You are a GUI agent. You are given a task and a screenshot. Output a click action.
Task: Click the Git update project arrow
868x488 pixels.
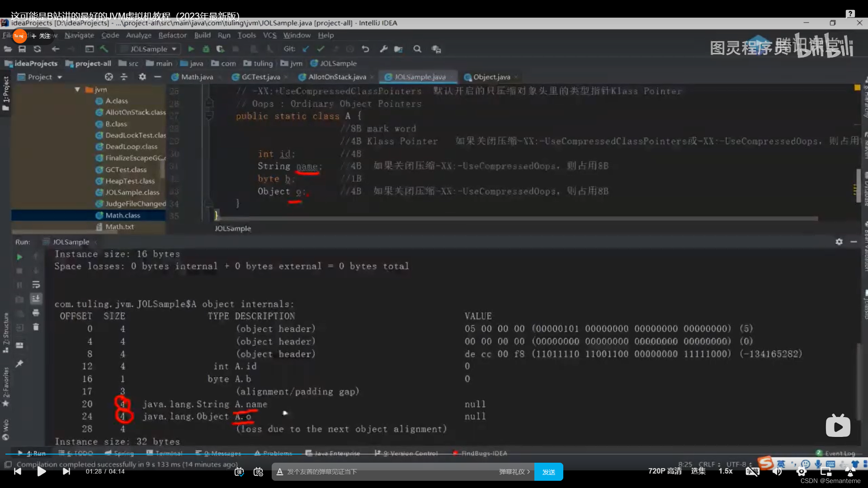306,49
